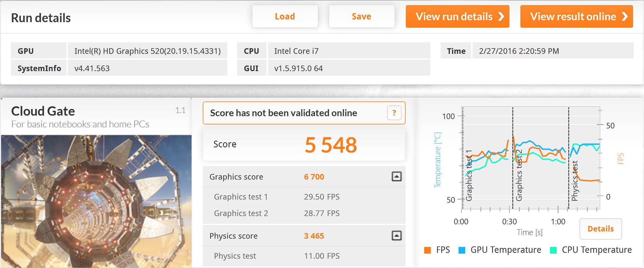
Task: Click the Intel Core i7 CPU field
Action: click(x=349, y=51)
